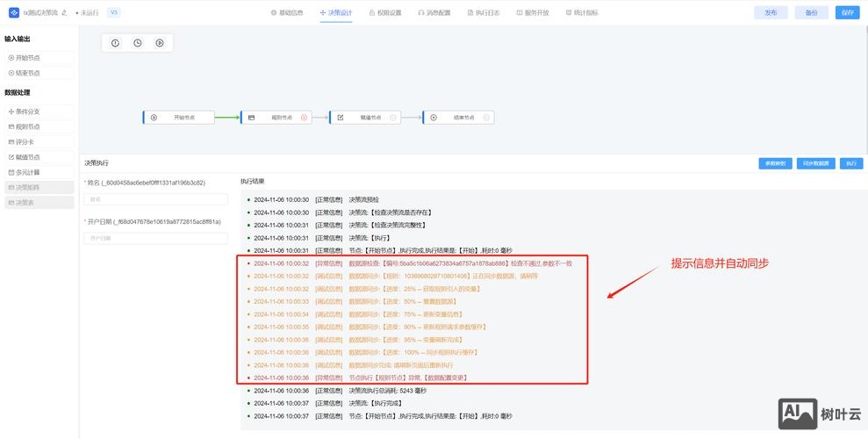Switch to the 决策设计 tab
Image resolution: width=868 pixels, height=439 pixels.
[x=336, y=13]
